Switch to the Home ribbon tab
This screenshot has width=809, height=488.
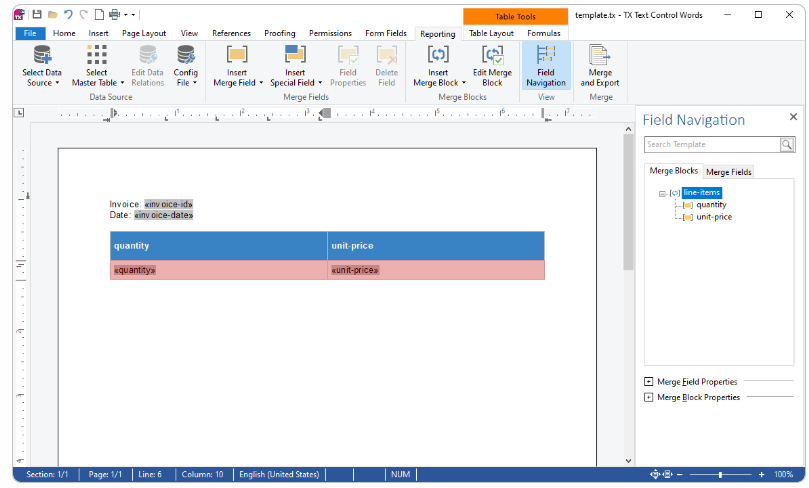coord(64,33)
